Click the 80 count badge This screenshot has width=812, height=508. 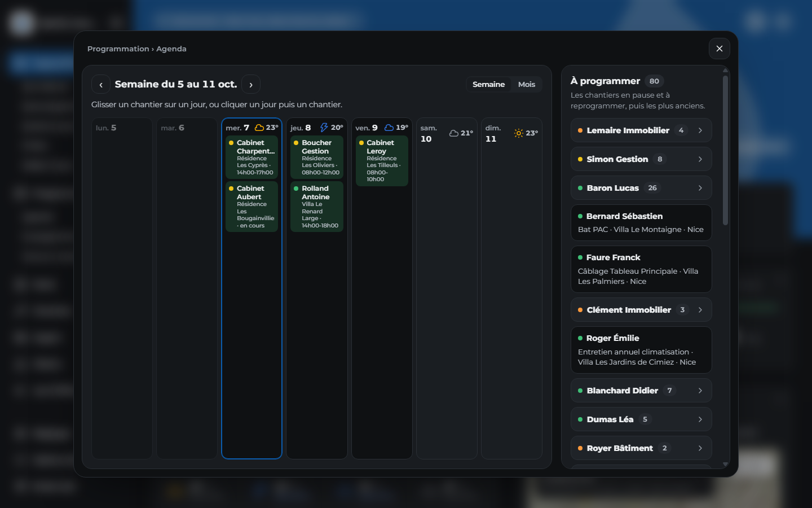click(654, 81)
